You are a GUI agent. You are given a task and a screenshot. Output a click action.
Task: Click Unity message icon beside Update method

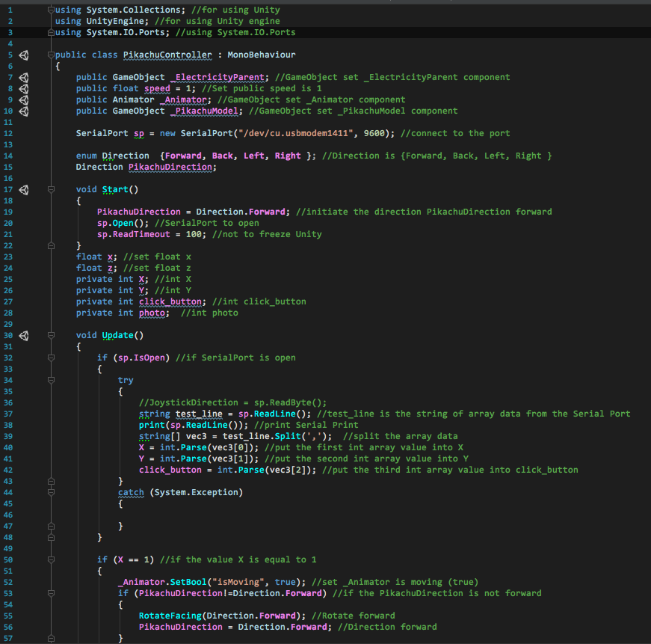pos(24,336)
